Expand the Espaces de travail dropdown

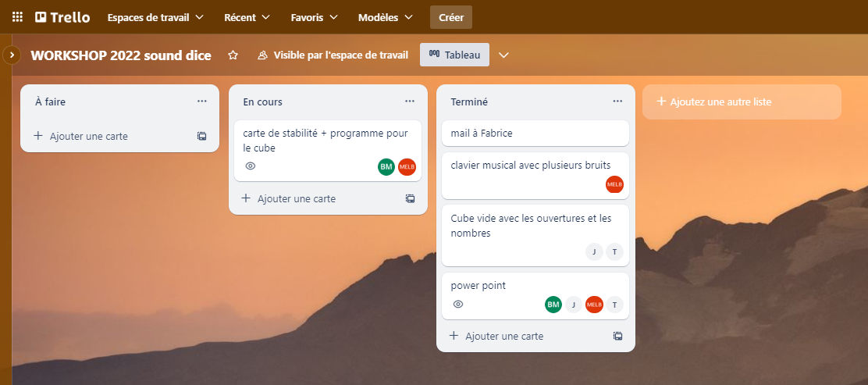pos(155,17)
